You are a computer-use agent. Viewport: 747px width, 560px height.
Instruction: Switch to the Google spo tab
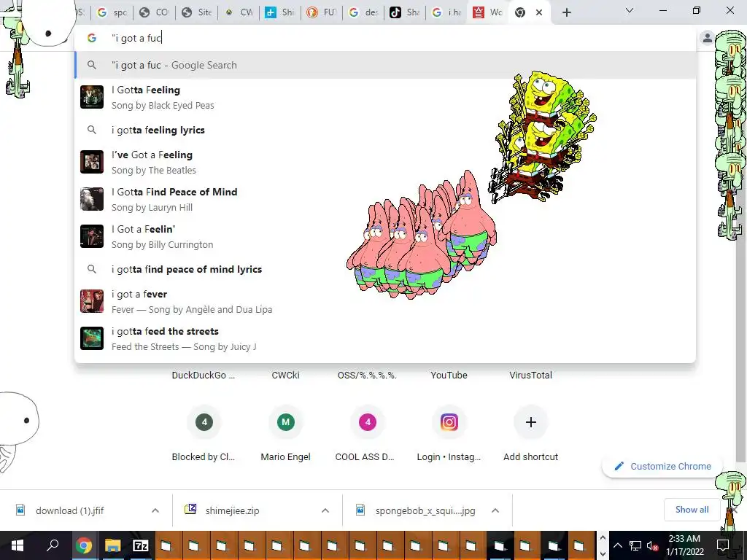[x=112, y=12]
